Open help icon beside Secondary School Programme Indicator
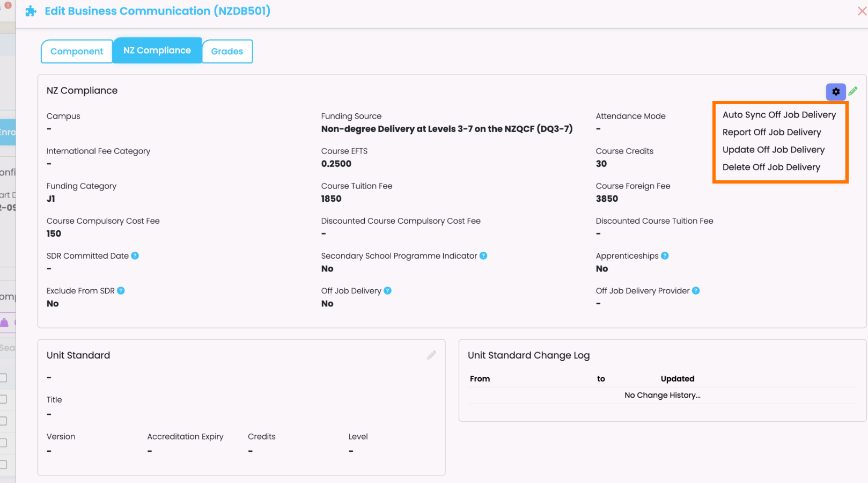The width and height of the screenshot is (868, 483). tap(483, 256)
